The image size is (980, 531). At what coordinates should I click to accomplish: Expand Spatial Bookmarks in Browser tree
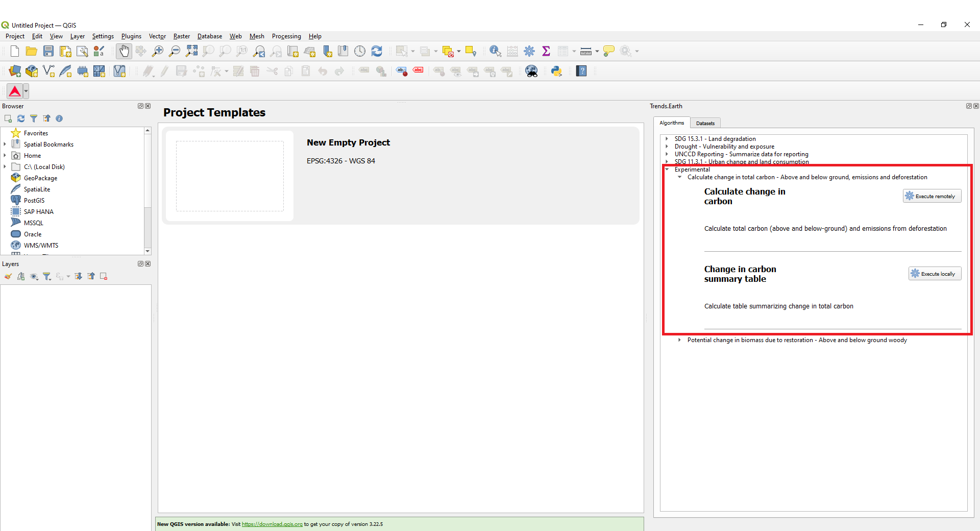coord(5,144)
